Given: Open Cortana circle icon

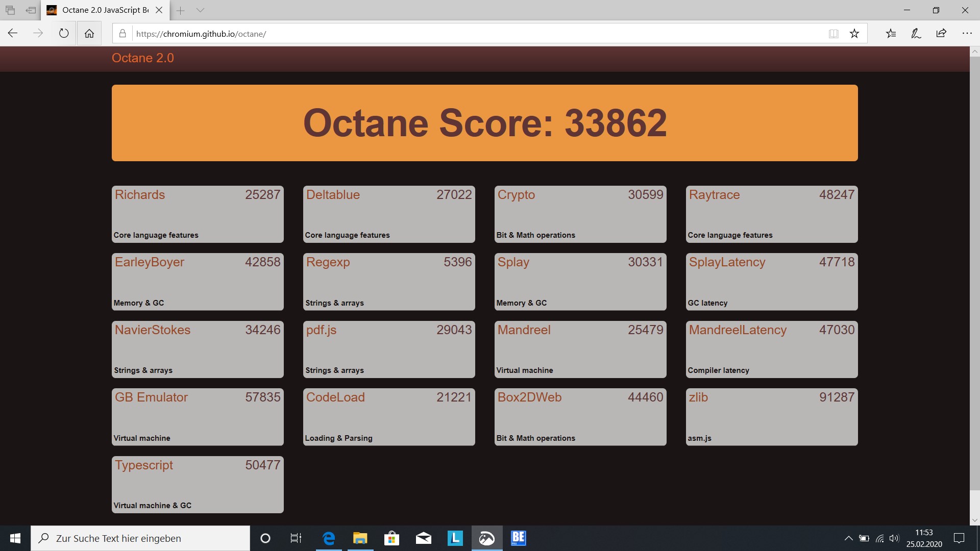Looking at the screenshot, I should point(265,538).
